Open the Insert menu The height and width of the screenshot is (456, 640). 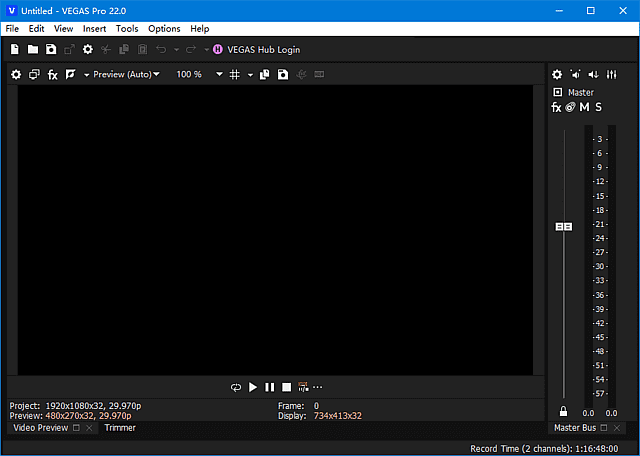click(x=94, y=29)
